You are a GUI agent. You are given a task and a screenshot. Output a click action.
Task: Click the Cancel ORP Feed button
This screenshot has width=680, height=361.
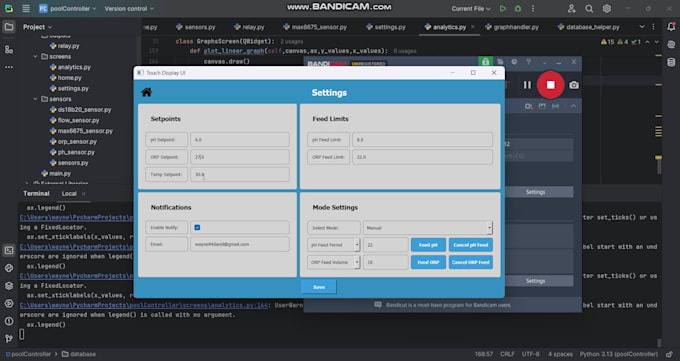tap(471, 262)
